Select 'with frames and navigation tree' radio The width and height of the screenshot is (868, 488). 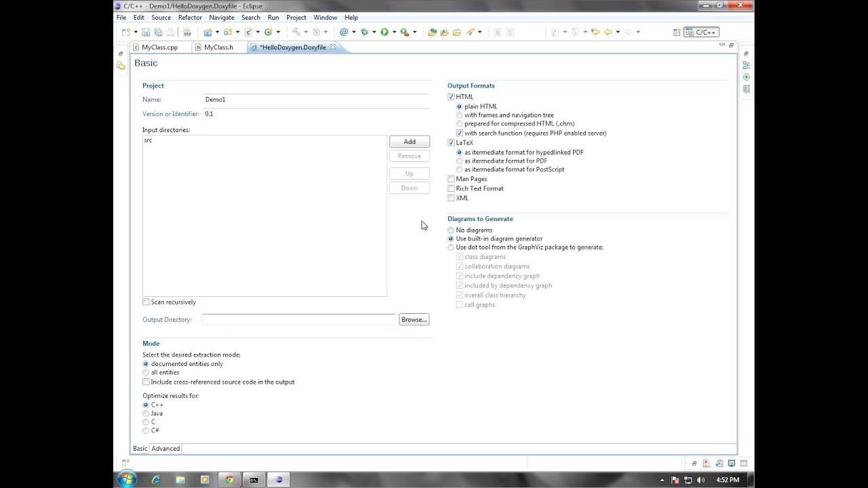coord(460,115)
